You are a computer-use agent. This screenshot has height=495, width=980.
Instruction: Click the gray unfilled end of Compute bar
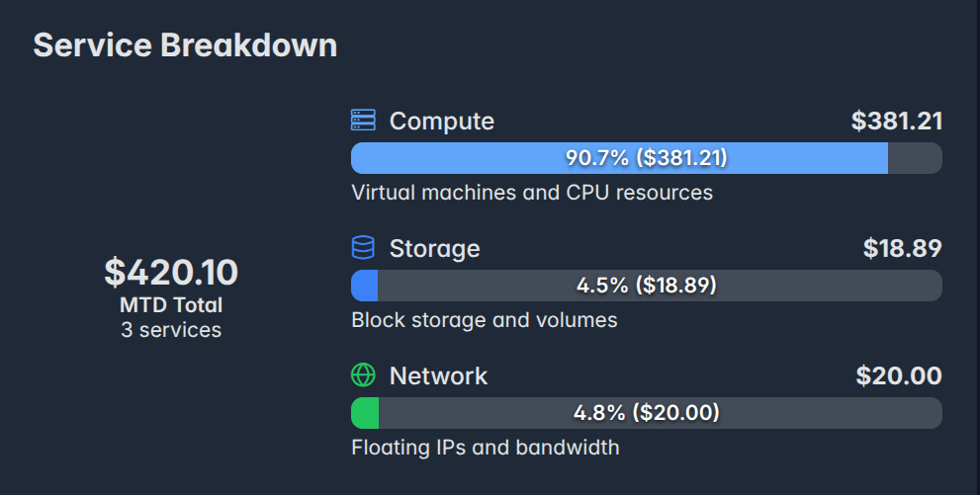[915, 158]
